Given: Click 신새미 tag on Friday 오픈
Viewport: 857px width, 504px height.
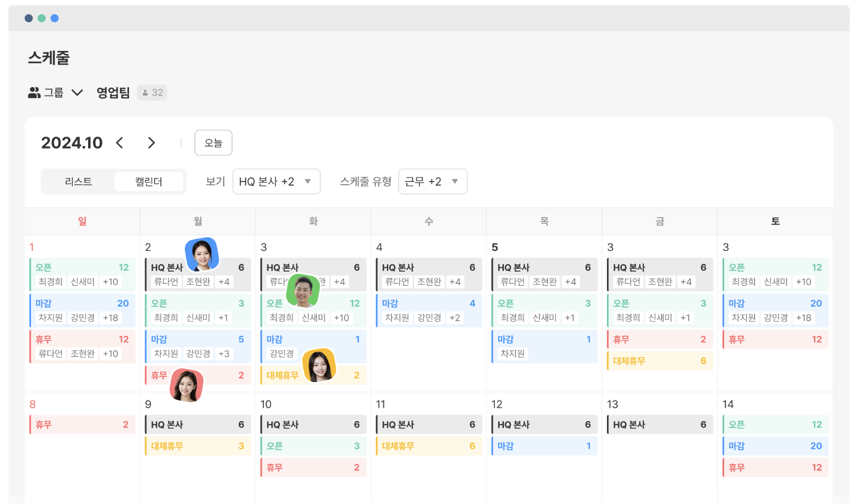Looking at the screenshot, I should click(x=660, y=318).
